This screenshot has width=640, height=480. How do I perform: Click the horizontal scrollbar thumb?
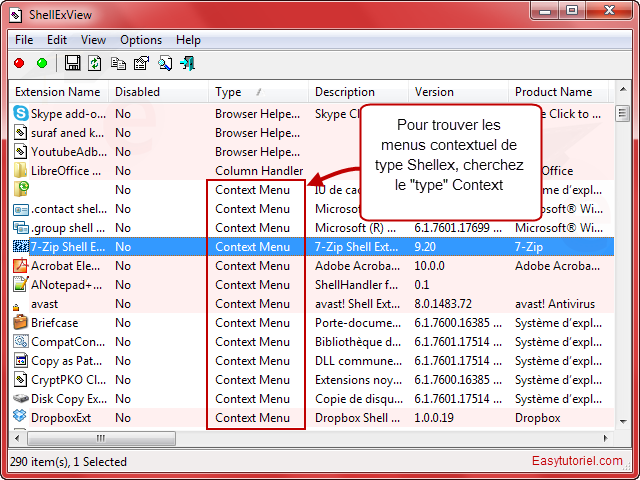(x=101, y=438)
